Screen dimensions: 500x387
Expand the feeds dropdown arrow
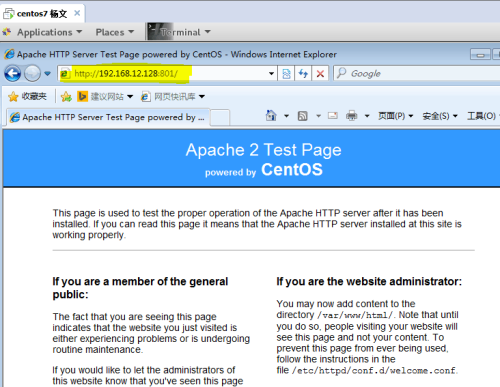318,116
